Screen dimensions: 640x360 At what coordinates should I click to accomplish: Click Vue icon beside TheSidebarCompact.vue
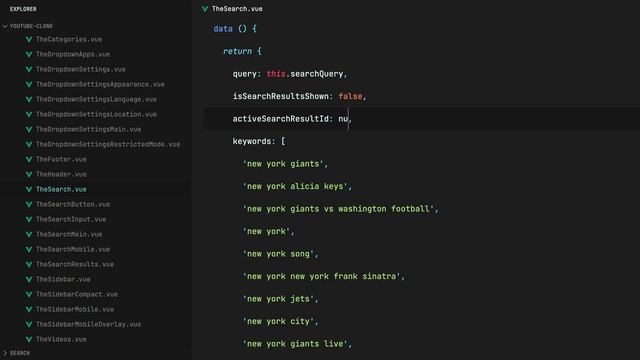(x=29, y=294)
